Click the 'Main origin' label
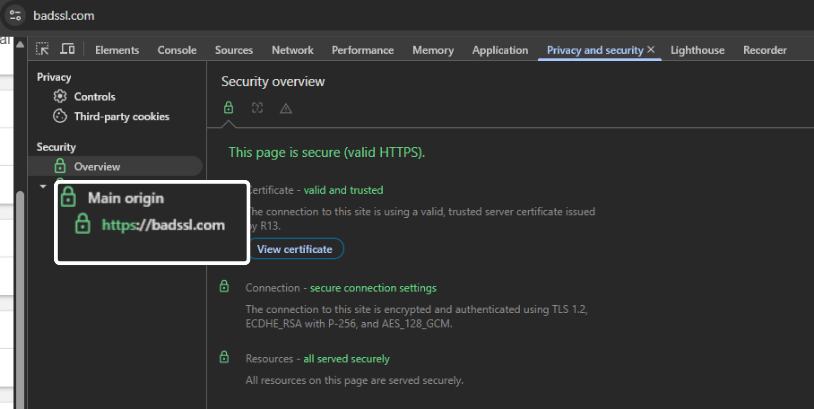Screen dimensions: 814x409 coord(126,198)
